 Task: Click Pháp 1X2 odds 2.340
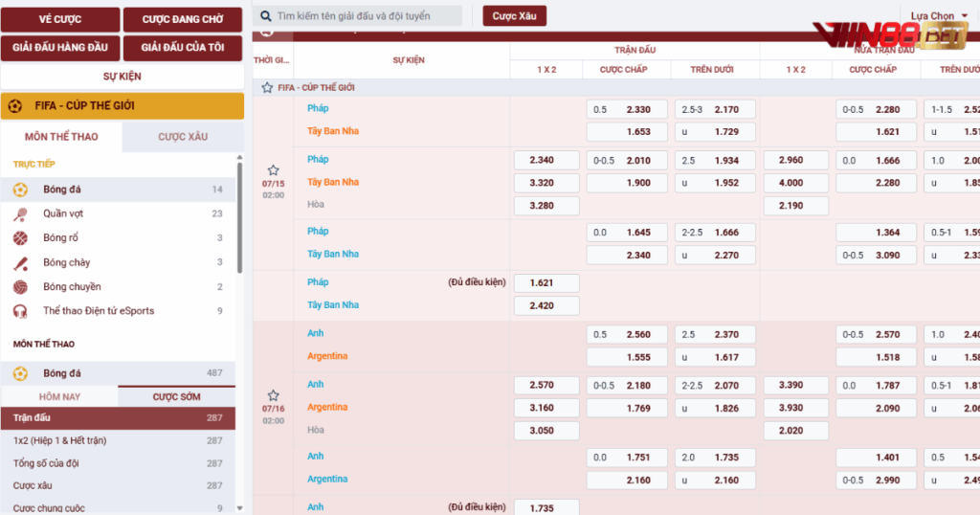point(546,161)
